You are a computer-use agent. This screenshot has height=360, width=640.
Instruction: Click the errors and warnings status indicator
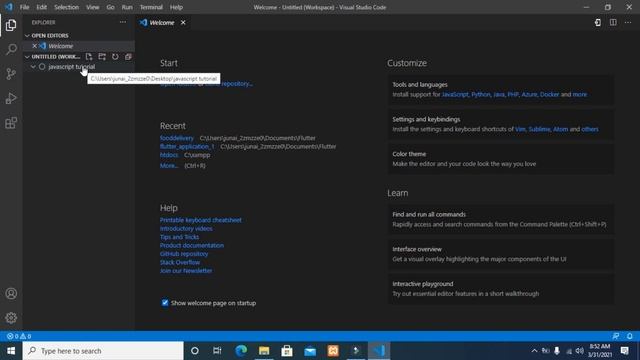(19, 336)
